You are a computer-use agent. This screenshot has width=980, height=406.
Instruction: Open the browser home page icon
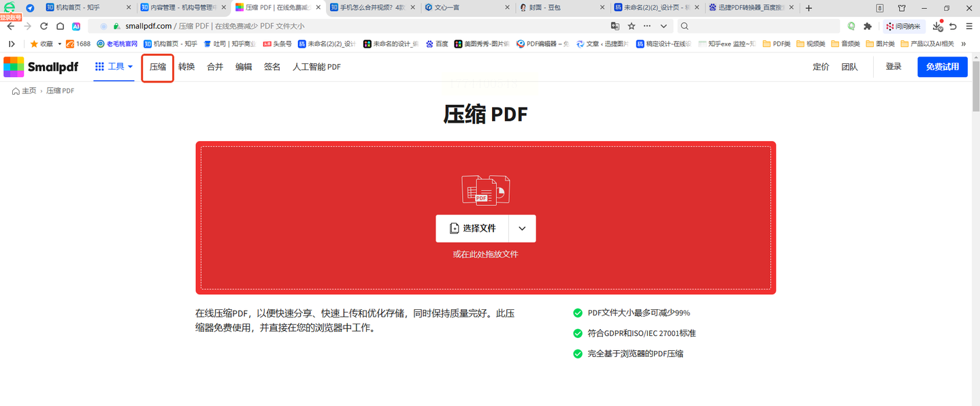60,26
